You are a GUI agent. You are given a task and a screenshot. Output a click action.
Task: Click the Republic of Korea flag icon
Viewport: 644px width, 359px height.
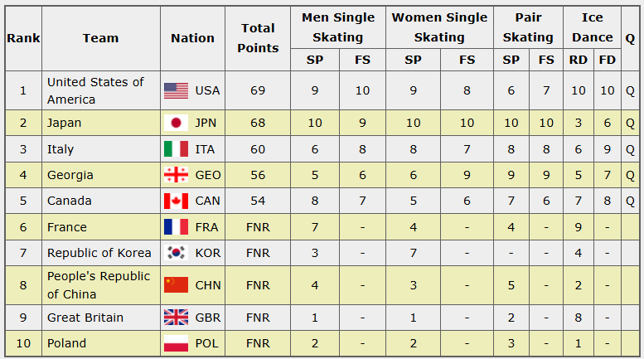(x=176, y=253)
